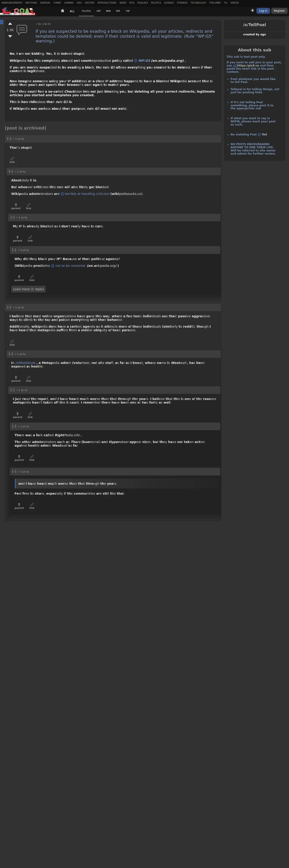Click the Register button

click(279, 11)
